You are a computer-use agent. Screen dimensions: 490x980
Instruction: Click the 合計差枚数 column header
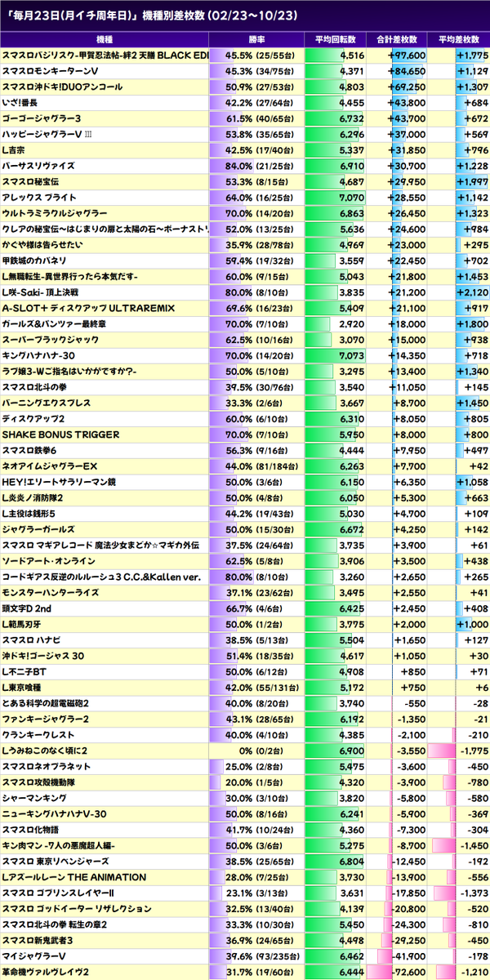(x=396, y=39)
